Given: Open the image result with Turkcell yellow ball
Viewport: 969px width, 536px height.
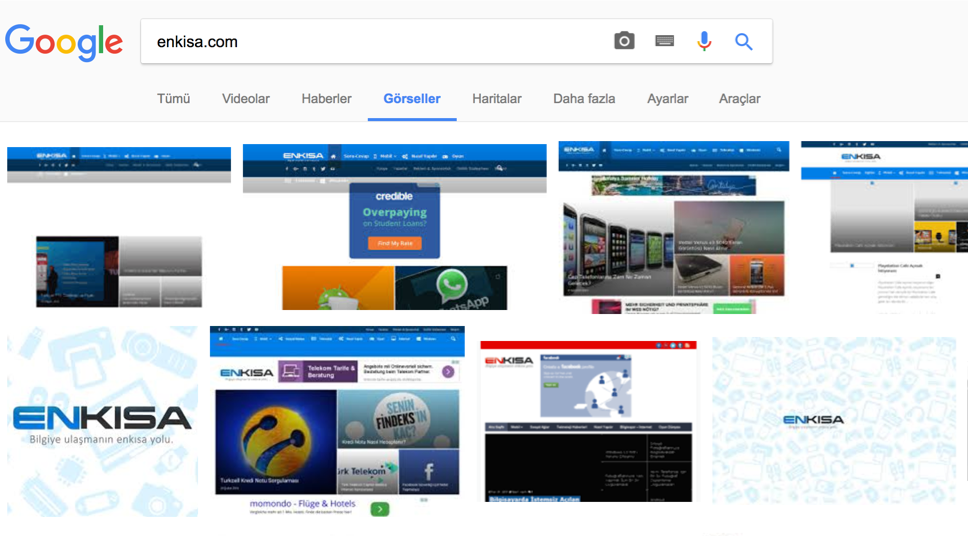Looking at the screenshot, I should (x=337, y=422).
